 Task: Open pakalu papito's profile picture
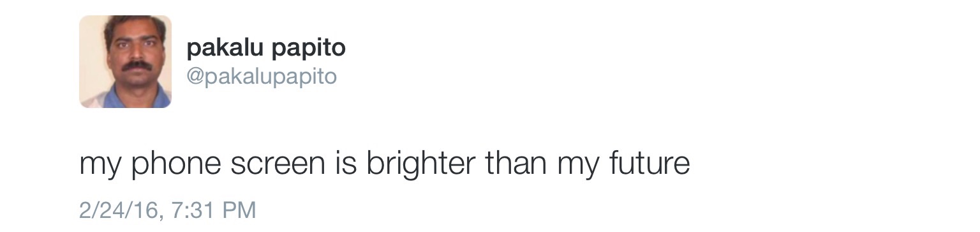[125, 61]
